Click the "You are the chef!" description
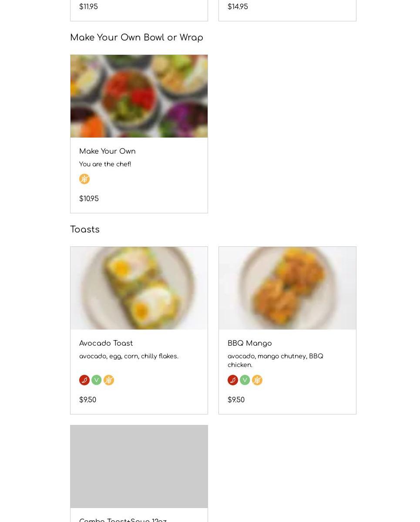 click(x=105, y=164)
